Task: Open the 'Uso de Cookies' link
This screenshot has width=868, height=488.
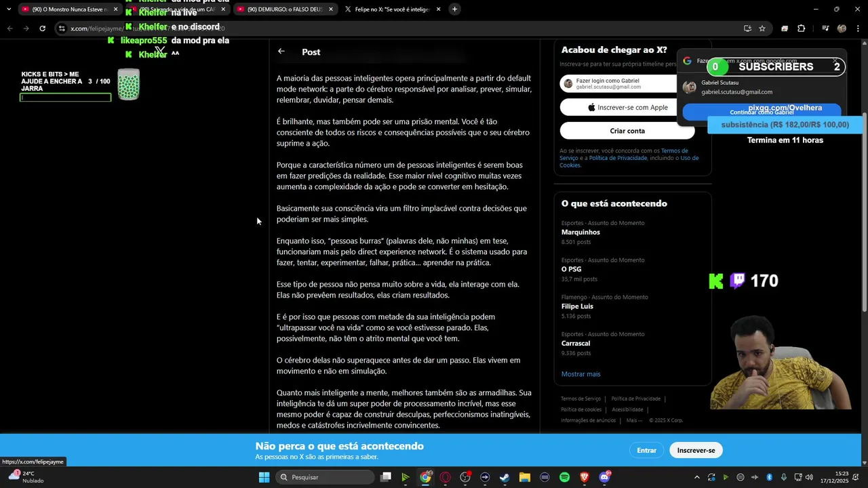Action: (689, 158)
